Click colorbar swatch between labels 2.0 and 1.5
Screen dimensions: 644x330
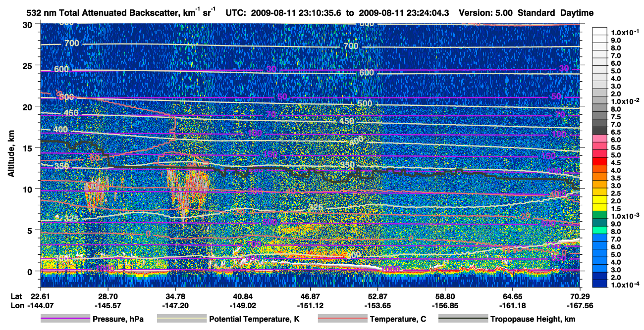(x=599, y=206)
